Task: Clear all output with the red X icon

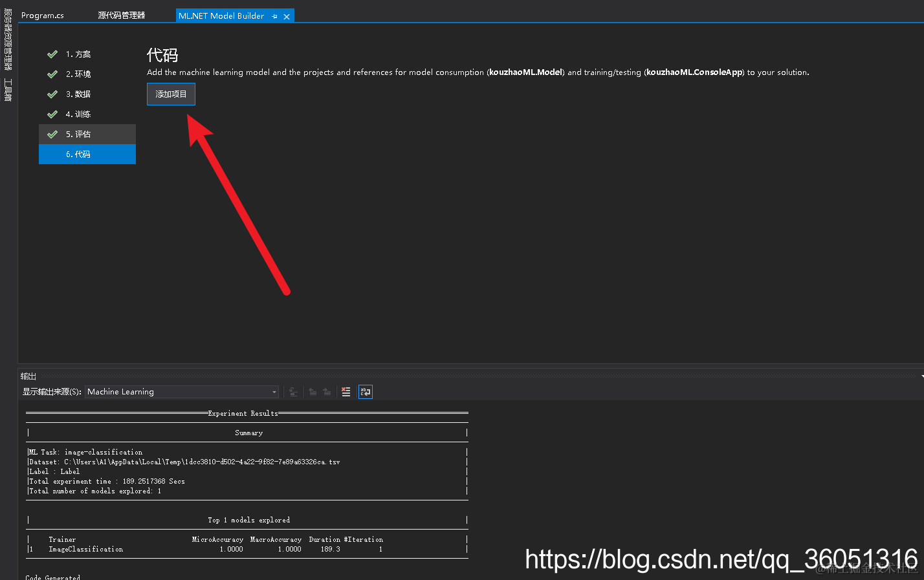Action: coord(346,392)
